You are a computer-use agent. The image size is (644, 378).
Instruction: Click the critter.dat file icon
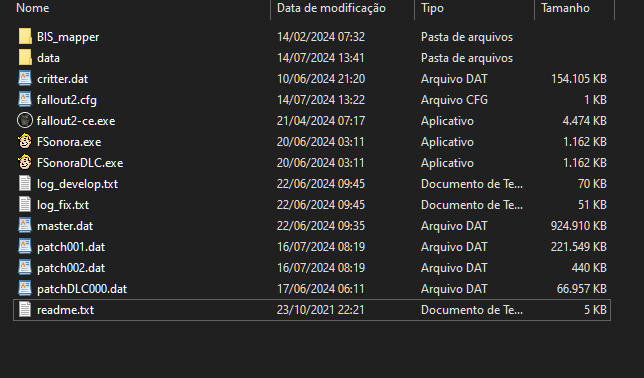coord(25,78)
